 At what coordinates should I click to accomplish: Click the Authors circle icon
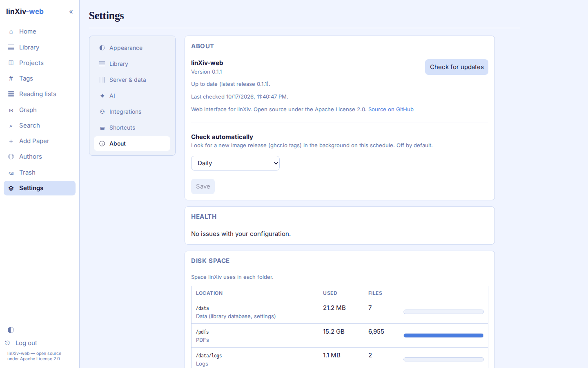11,157
